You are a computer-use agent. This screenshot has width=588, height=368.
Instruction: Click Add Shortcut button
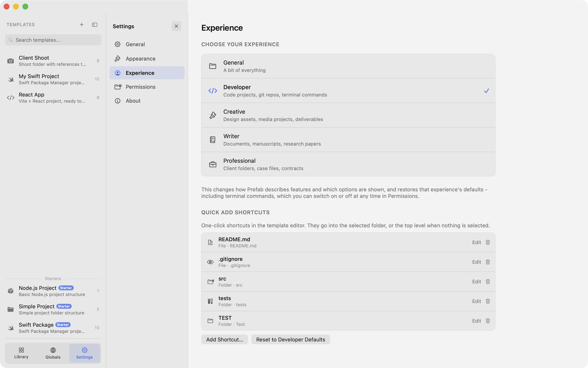[225, 340]
